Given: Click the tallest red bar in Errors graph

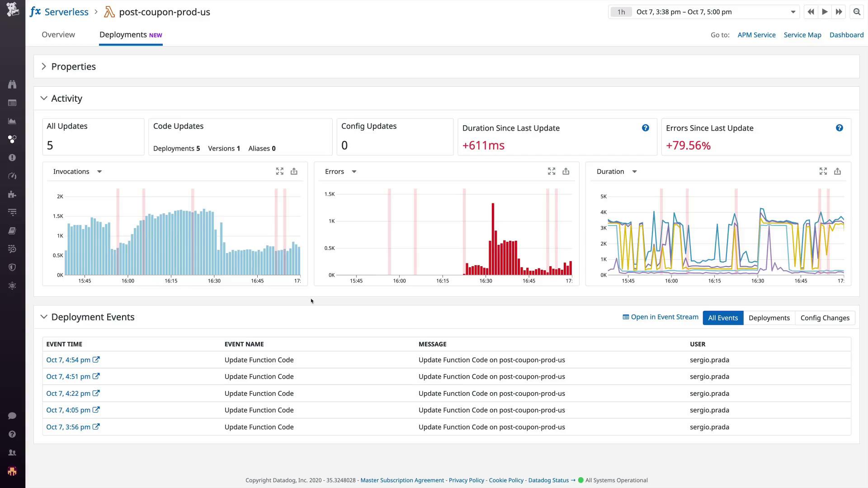Looking at the screenshot, I should (x=493, y=239).
